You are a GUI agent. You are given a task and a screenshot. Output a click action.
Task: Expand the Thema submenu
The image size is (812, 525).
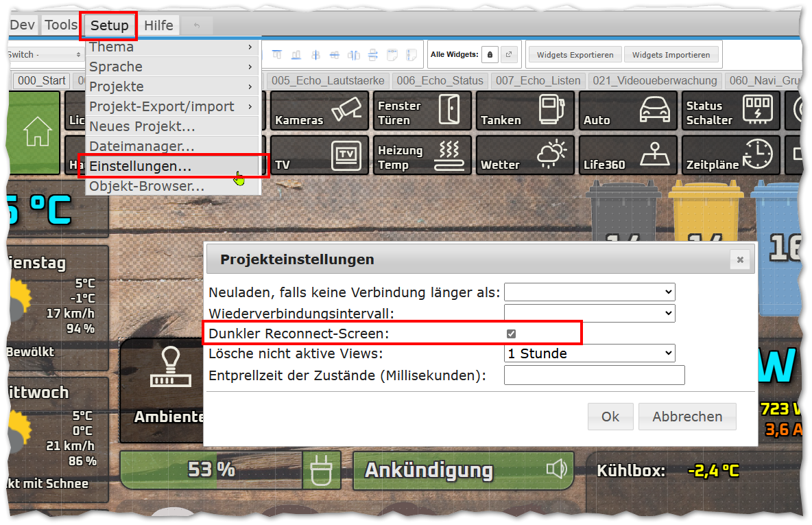coord(173,47)
